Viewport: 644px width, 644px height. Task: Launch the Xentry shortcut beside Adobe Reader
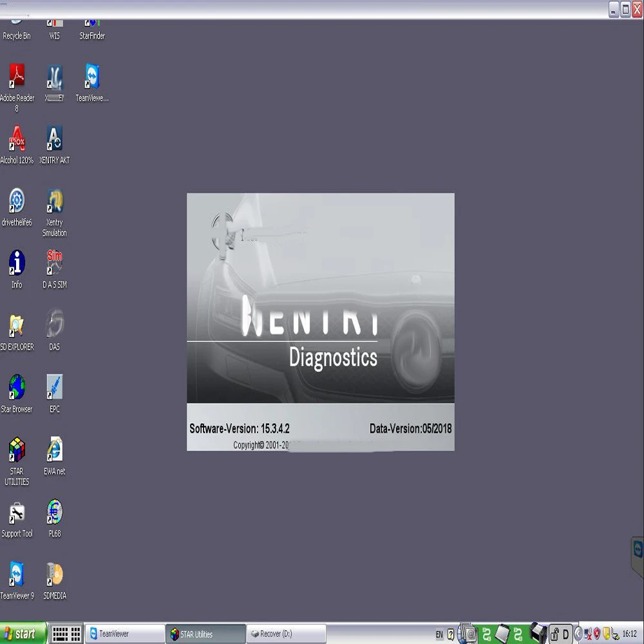(54, 83)
